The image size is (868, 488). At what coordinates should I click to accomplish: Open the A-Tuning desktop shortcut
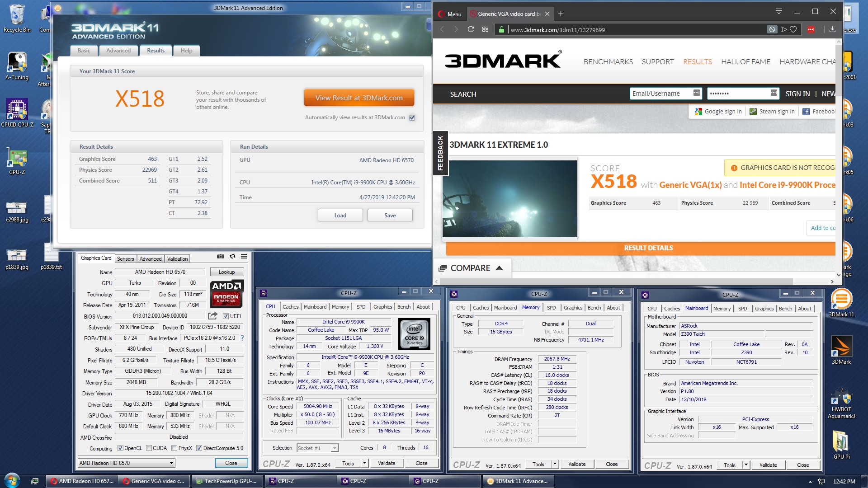(17, 66)
